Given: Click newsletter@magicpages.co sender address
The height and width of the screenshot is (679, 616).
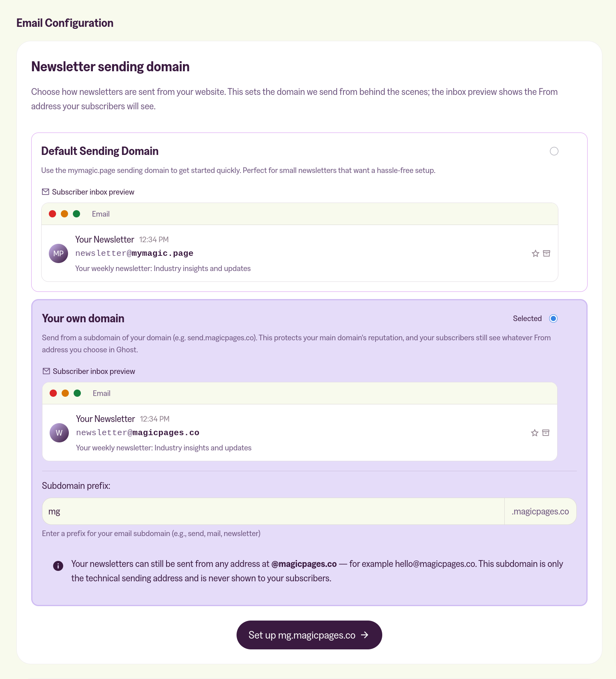Looking at the screenshot, I should click(x=138, y=433).
